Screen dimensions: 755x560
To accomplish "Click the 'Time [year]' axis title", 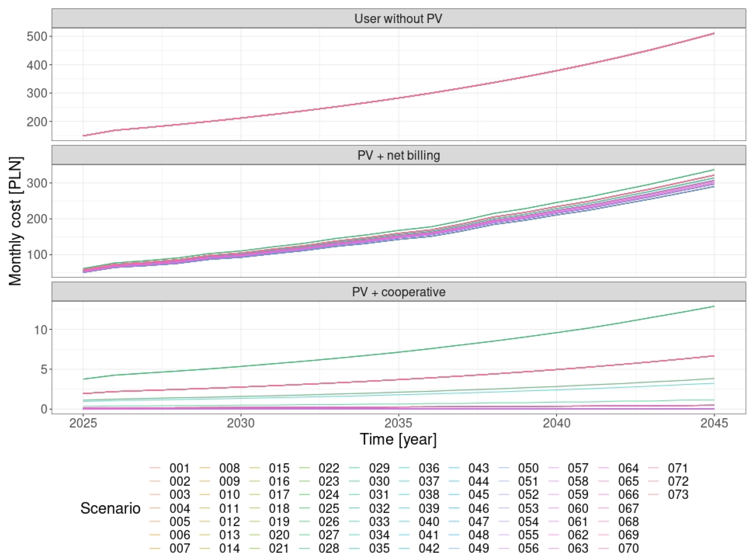I will click(x=398, y=440).
